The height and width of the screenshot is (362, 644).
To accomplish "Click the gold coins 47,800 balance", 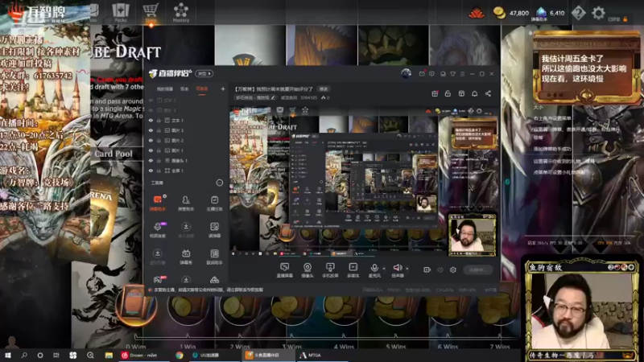I will click(x=511, y=13).
